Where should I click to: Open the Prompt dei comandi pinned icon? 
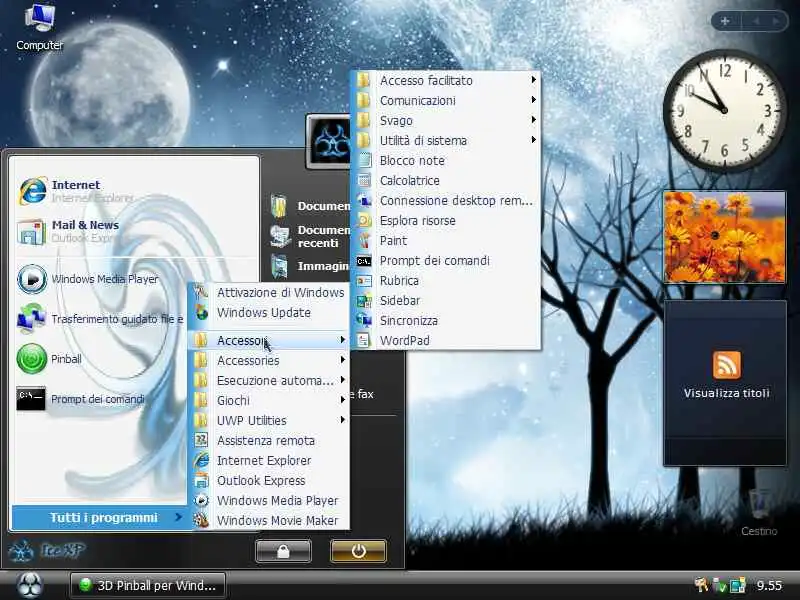(31, 398)
